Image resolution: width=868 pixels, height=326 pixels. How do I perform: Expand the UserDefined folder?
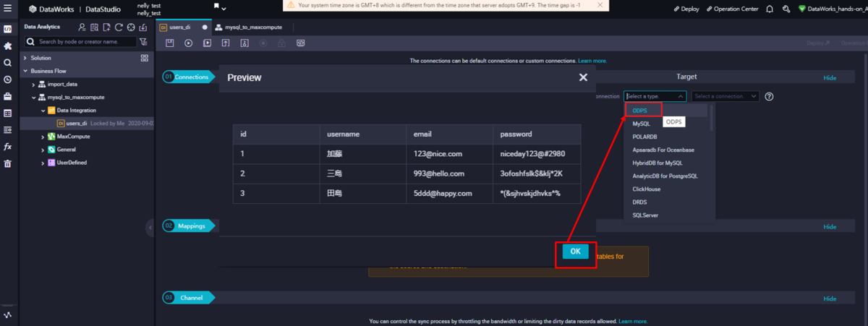(43, 163)
